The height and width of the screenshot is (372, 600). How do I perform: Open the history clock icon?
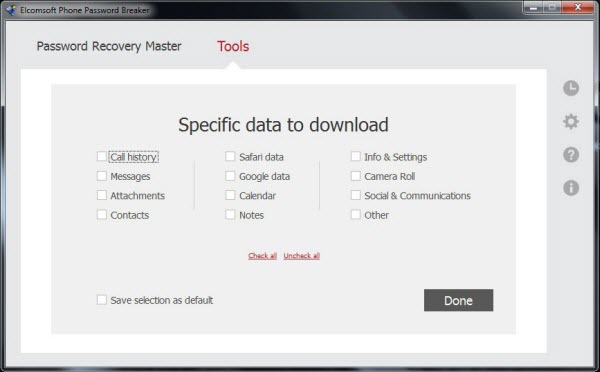(x=571, y=88)
